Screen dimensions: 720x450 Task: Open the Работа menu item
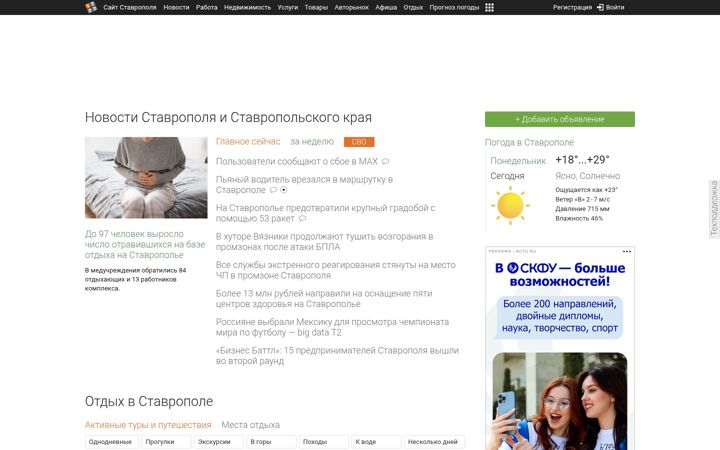tap(207, 7)
